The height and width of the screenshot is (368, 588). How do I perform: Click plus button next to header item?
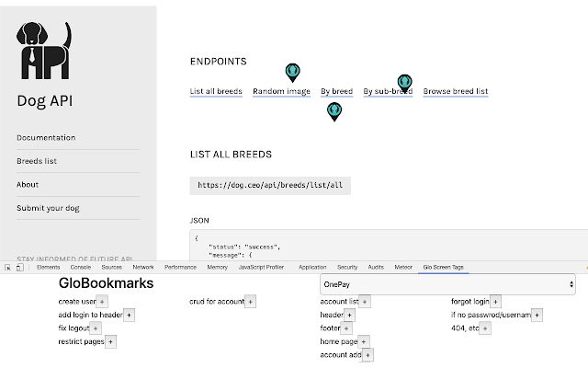349,315
